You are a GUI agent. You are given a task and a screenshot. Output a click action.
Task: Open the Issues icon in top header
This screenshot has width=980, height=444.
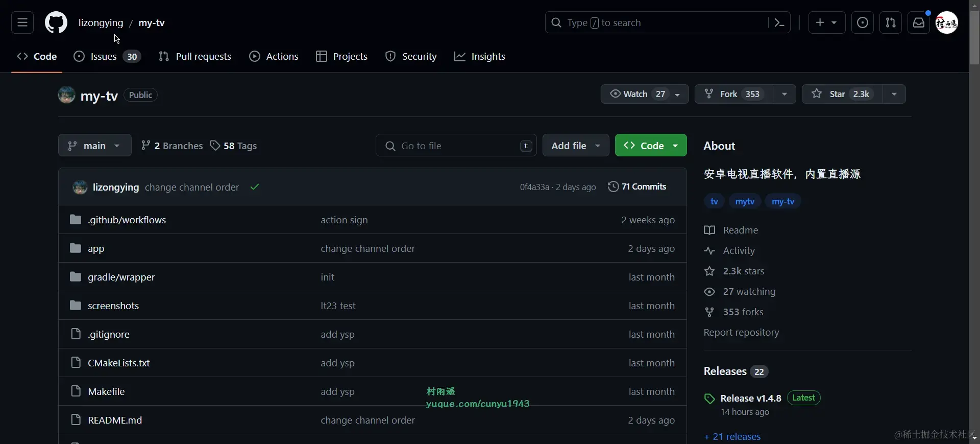[863, 22]
